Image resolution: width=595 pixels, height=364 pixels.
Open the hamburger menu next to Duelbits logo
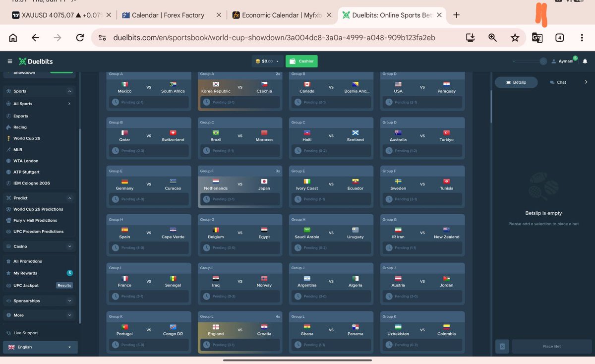(x=10, y=61)
